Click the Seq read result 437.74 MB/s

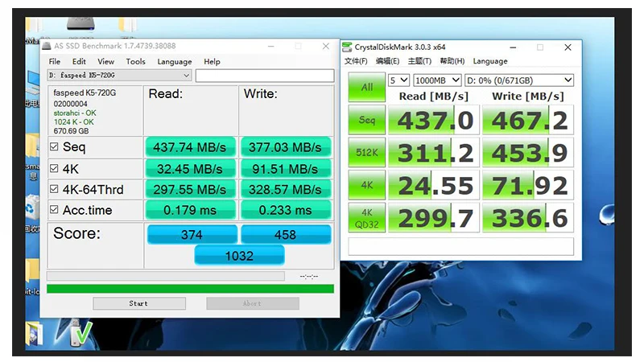(x=190, y=147)
